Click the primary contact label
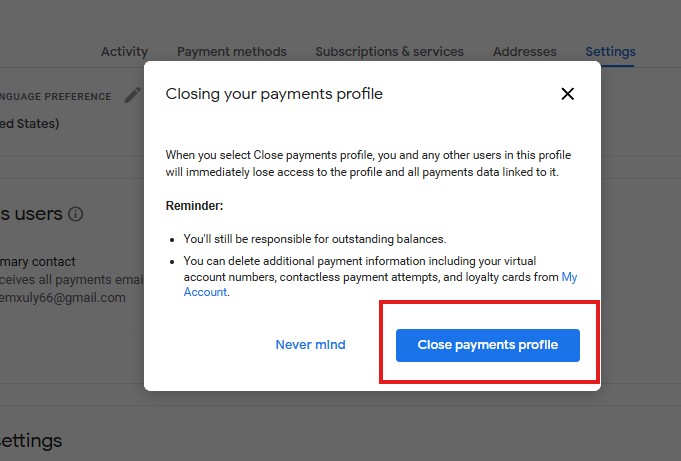 tap(38, 262)
